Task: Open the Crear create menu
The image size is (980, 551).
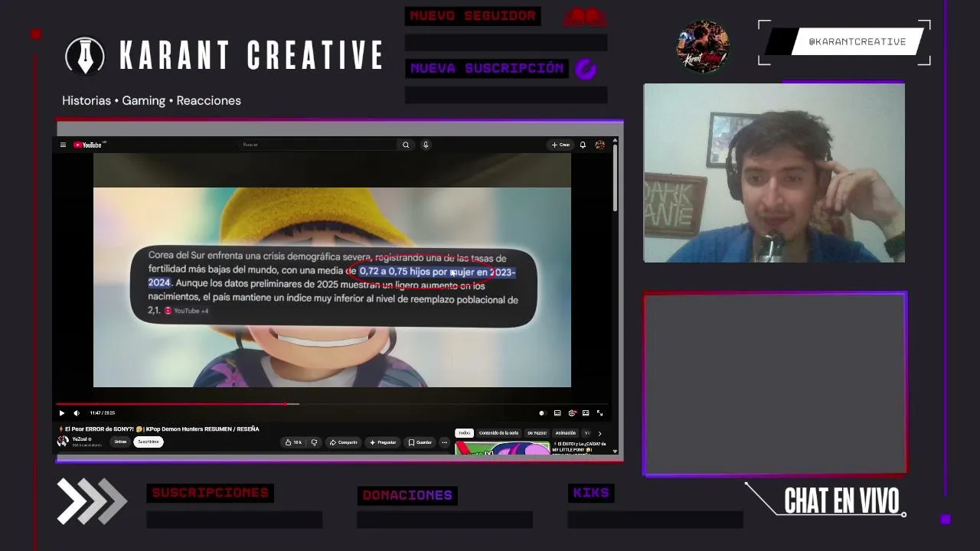Action: coord(560,145)
